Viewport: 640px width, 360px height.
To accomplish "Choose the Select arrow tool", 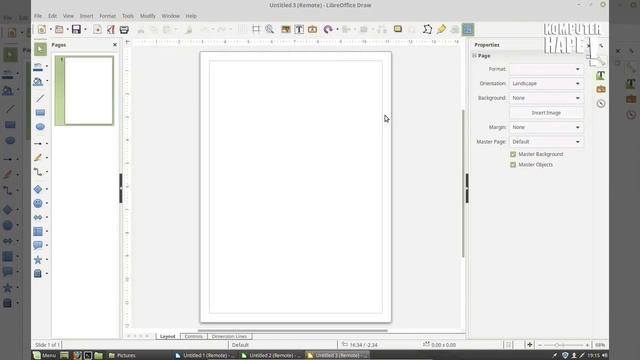I will coord(40,49).
